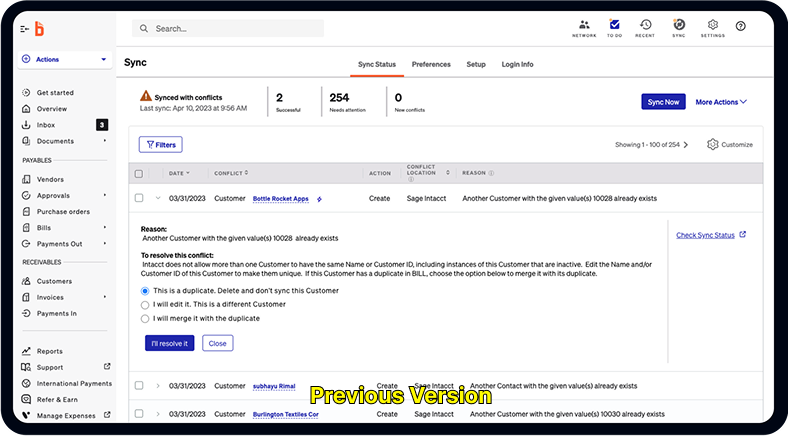Open Inbox in sidebar
788x436 pixels.
click(46, 125)
